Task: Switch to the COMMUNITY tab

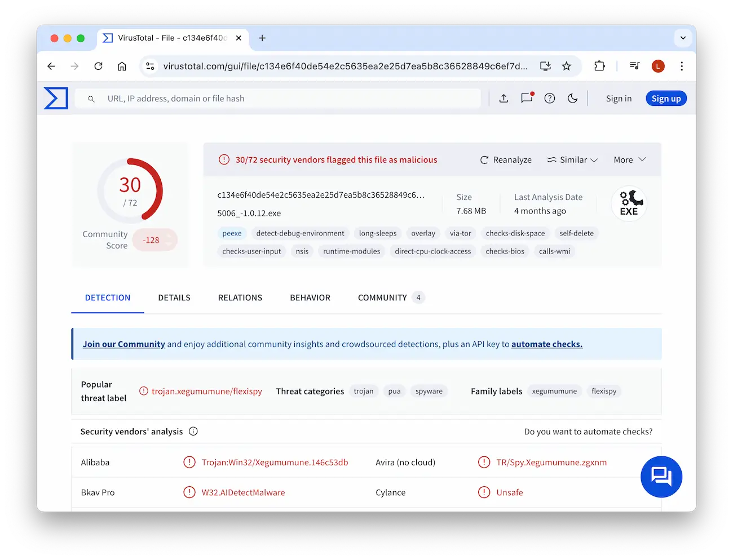Action: pos(391,297)
